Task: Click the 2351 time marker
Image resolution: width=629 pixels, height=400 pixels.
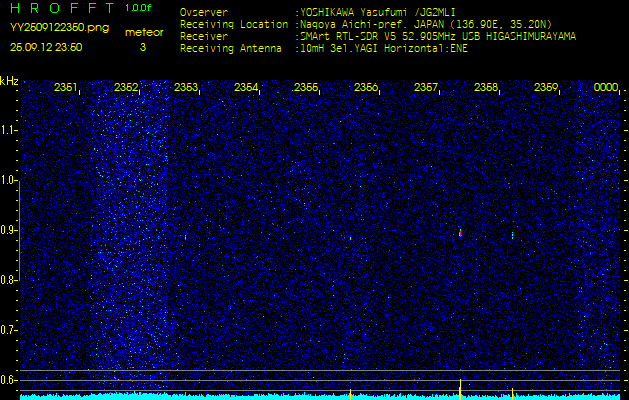Action: (x=66, y=88)
